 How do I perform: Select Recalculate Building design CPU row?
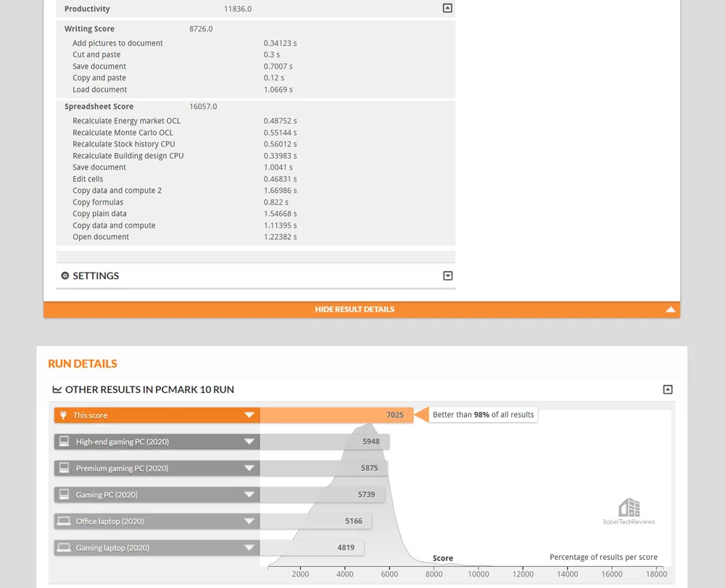pyautogui.click(x=256, y=156)
